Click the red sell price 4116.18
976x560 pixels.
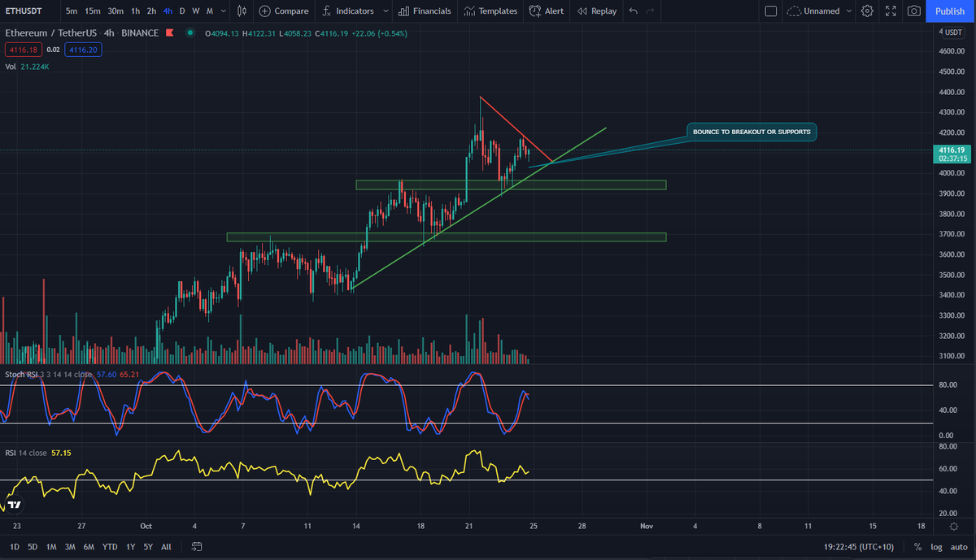[22, 50]
